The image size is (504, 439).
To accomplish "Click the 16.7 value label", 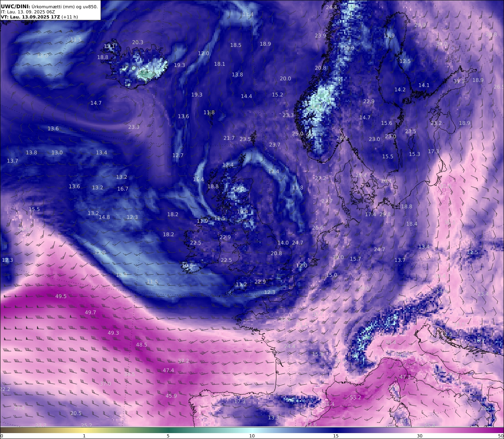I will 123,189.
